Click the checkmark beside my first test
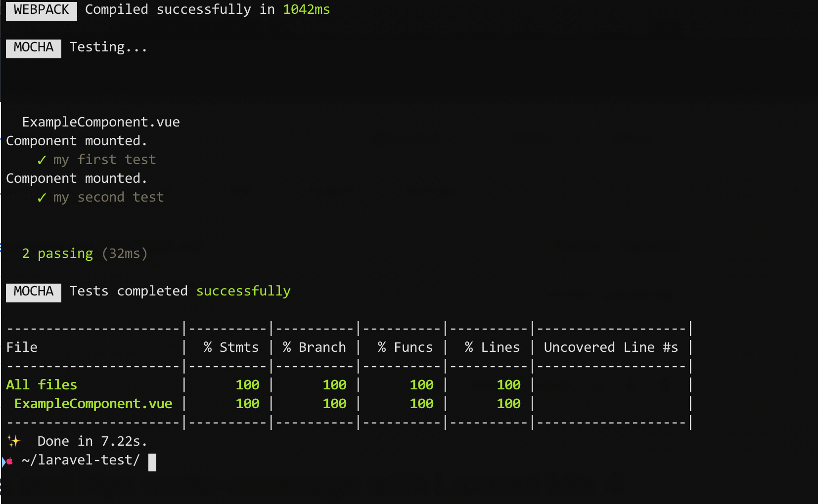 tap(42, 159)
